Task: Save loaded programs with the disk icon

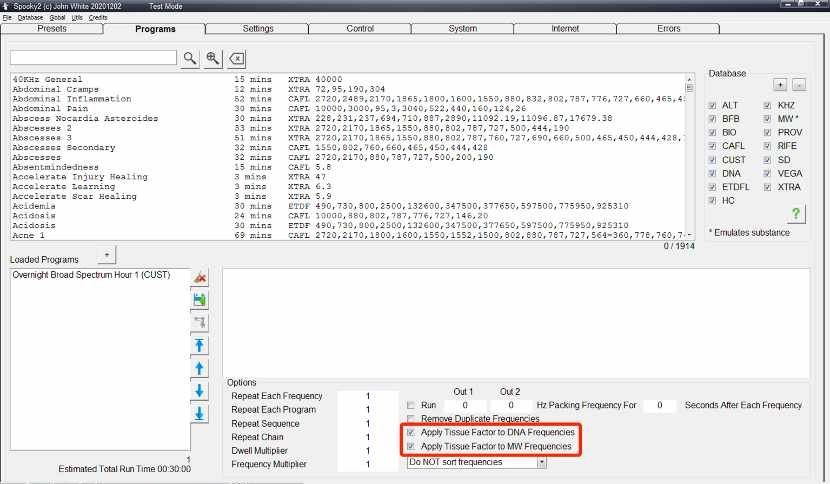Action: pyautogui.click(x=200, y=299)
